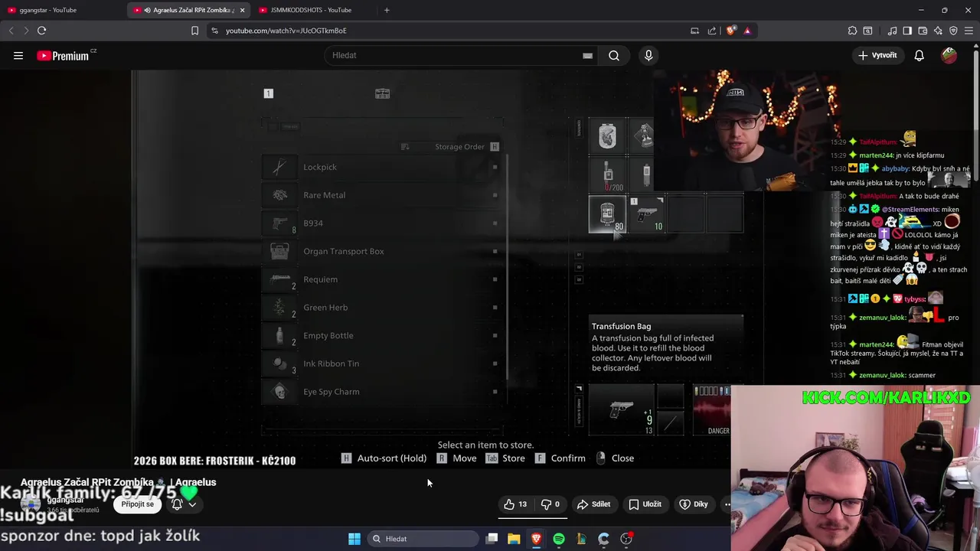Open on-screen keyboard in search box
The image size is (980, 551).
tap(587, 55)
